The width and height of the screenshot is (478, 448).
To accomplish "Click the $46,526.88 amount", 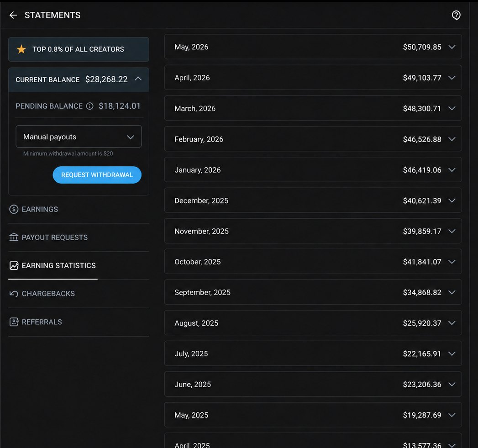I will coord(422,139).
